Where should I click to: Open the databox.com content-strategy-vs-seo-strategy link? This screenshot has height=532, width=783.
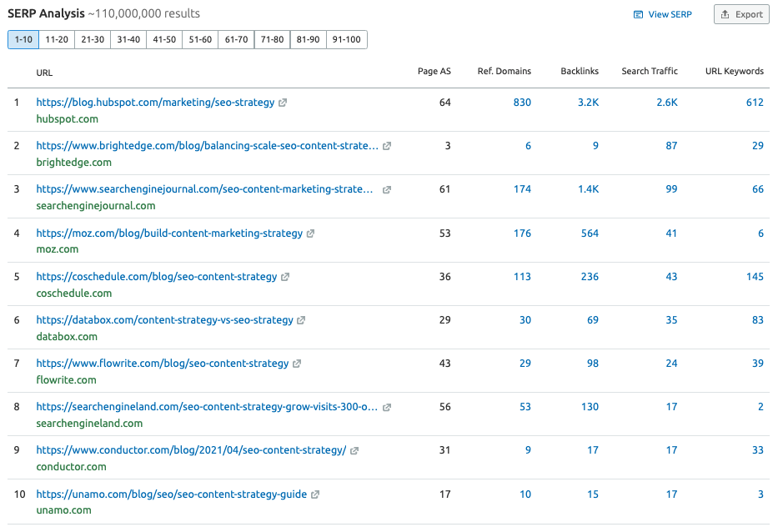pos(165,320)
